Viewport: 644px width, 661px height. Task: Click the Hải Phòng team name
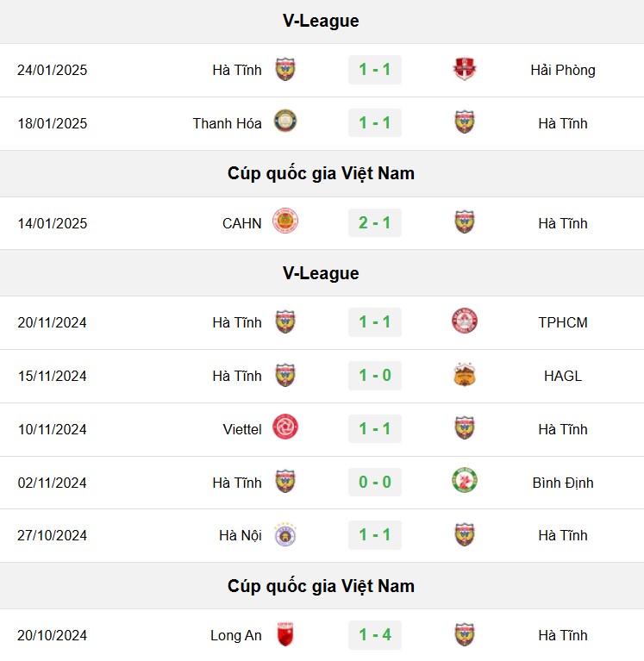coord(563,70)
